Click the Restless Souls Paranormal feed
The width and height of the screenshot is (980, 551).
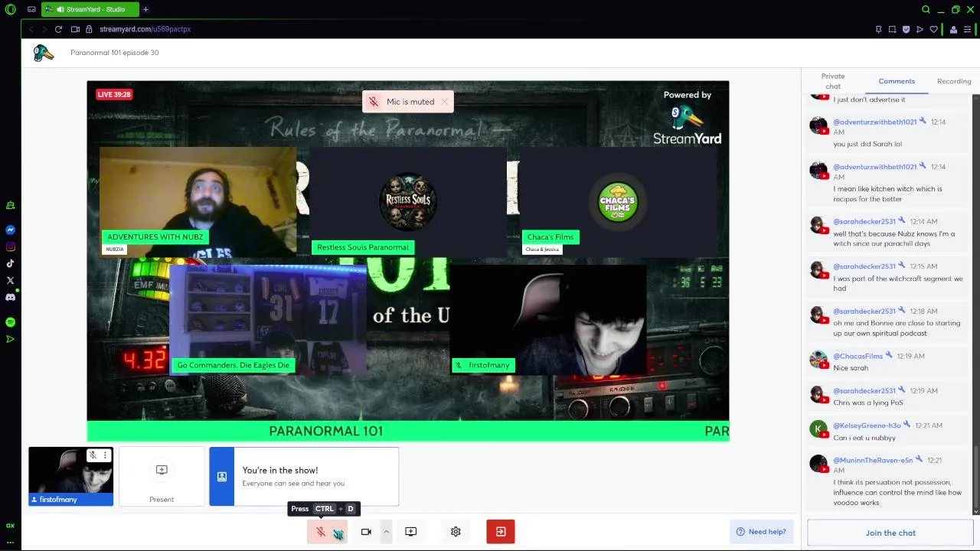pos(408,201)
